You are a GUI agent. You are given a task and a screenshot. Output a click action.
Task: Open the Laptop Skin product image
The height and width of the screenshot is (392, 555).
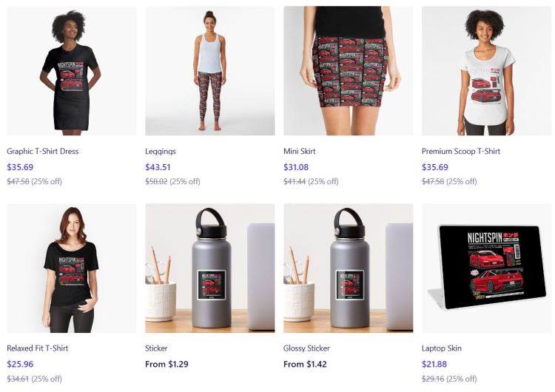[486, 268]
